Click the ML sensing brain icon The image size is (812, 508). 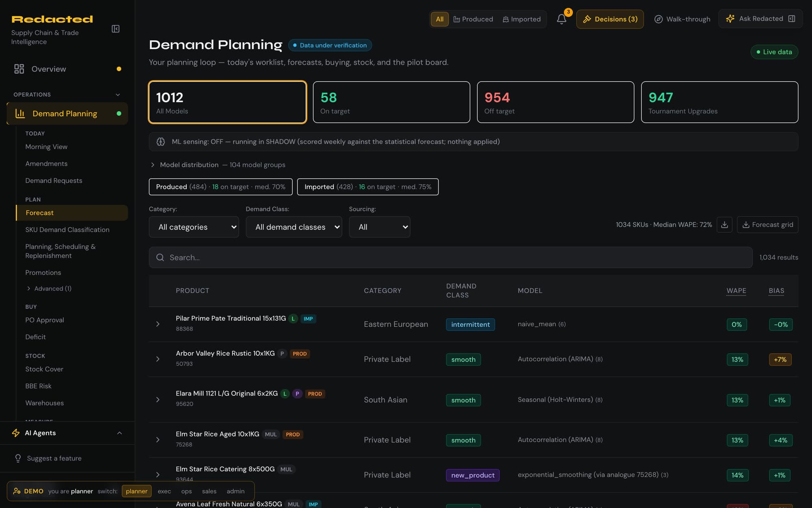[x=161, y=141]
